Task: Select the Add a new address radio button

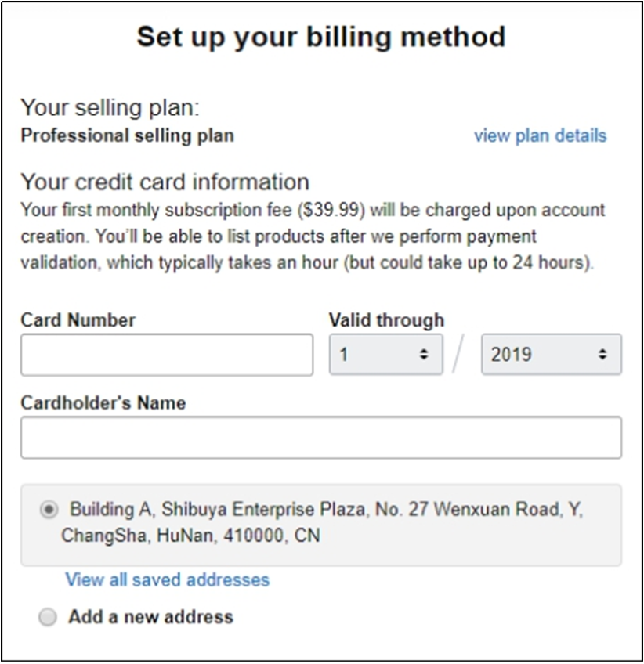Action: (49, 617)
